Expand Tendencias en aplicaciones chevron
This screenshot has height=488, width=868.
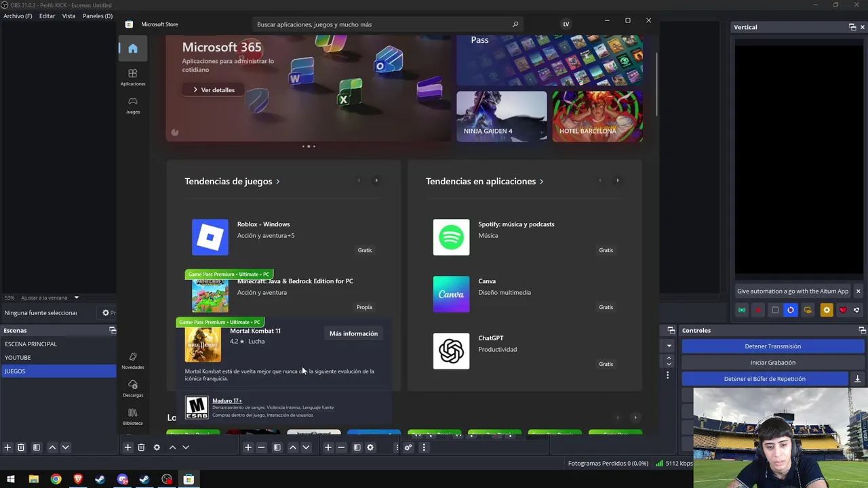pos(541,182)
